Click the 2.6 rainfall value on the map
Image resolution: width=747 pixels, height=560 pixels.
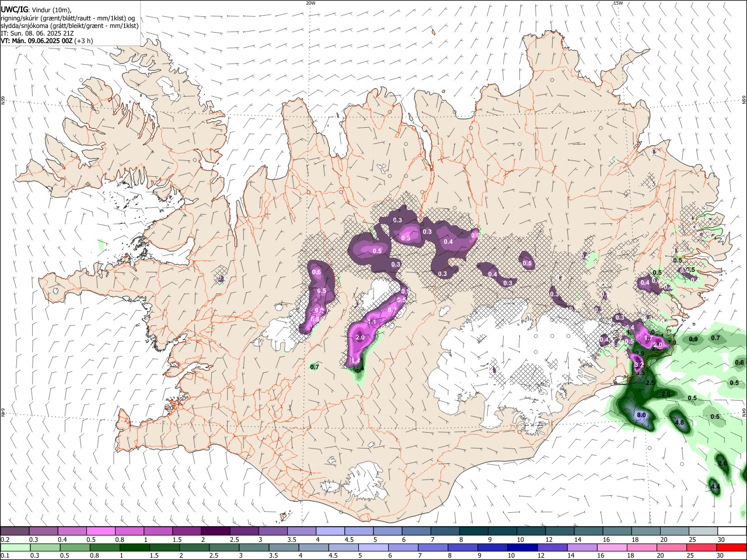pos(722,463)
